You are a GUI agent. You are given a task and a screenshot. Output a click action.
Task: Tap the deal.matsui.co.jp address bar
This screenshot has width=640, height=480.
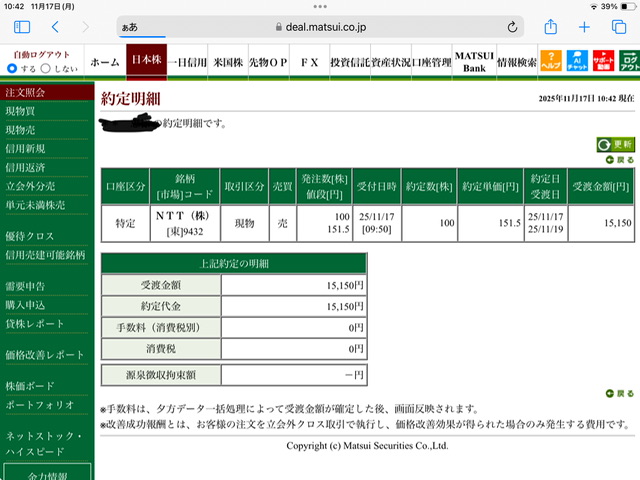[x=320, y=27]
